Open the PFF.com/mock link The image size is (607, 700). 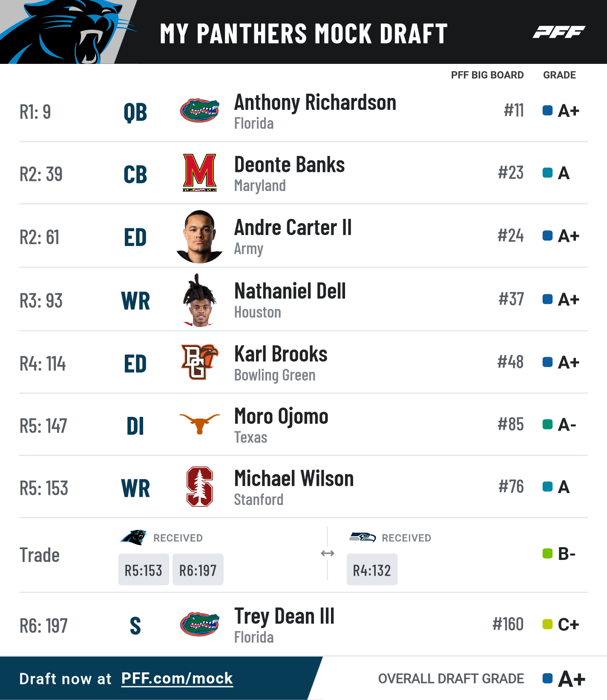(177, 678)
